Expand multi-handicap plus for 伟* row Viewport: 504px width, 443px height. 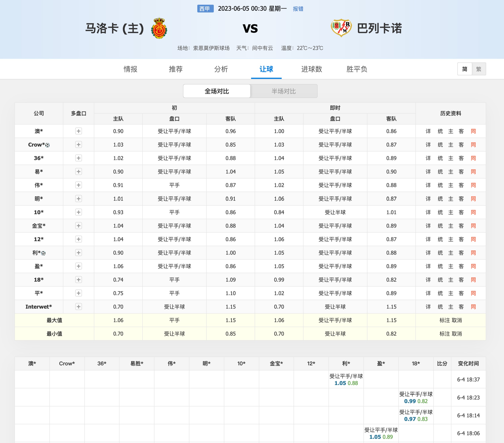[78, 185]
